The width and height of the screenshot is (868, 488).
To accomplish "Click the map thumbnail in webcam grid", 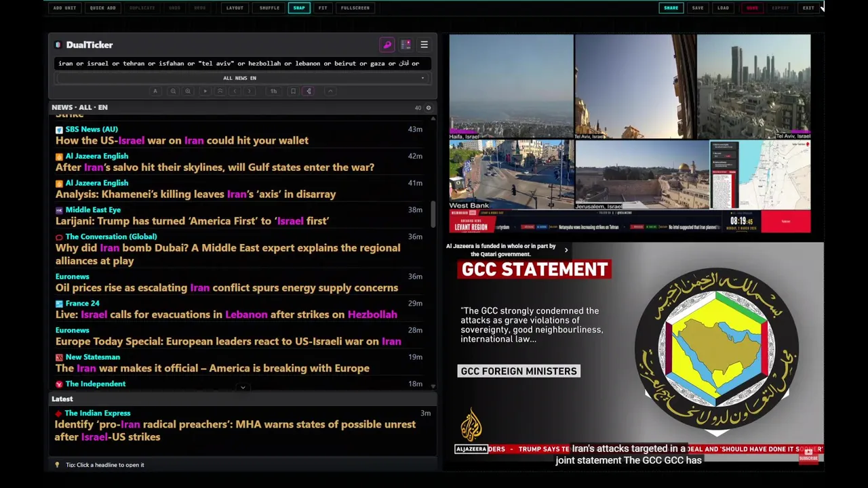I will click(x=760, y=176).
